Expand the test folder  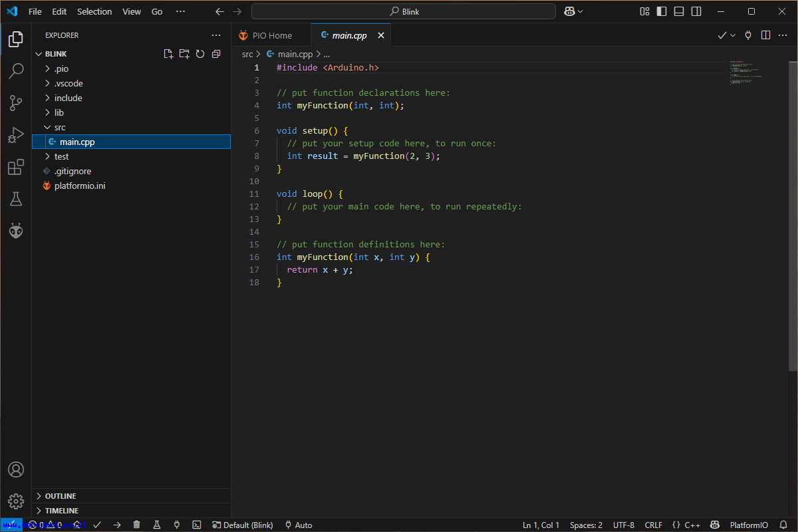click(48, 156)
